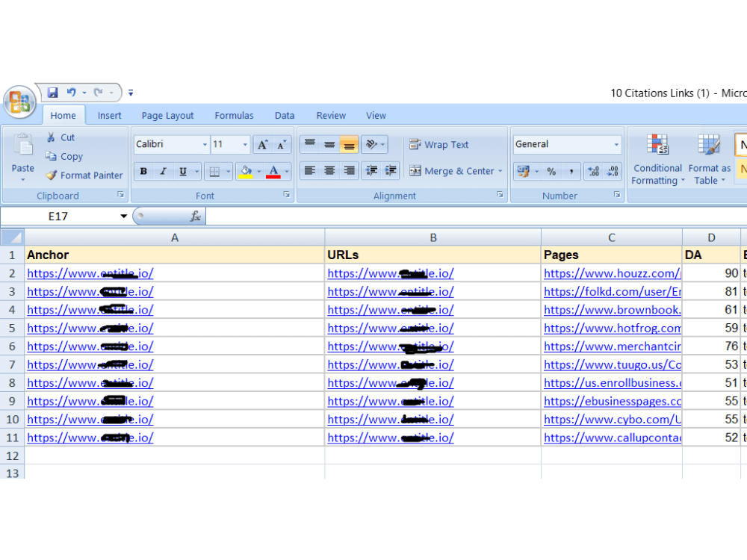Save the workbook with the floppy icon
This screenshot has height=560, width=747.
(52, 93)
